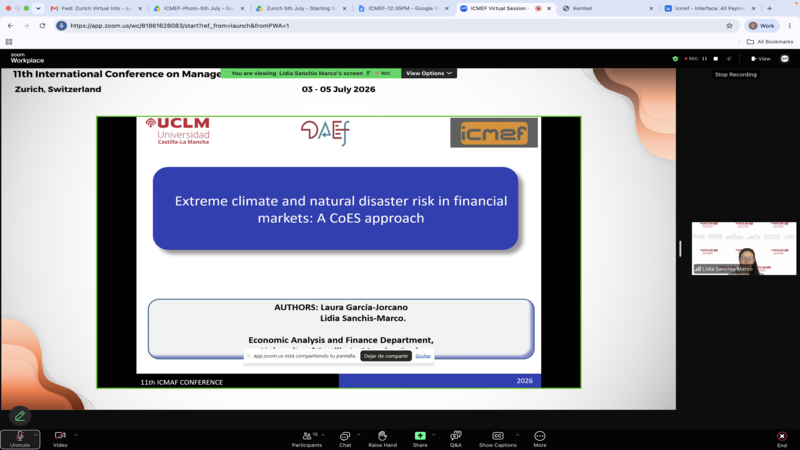Open All Bookmarks folder
Viewport: 800px width, 450px height.
(770, 42)
